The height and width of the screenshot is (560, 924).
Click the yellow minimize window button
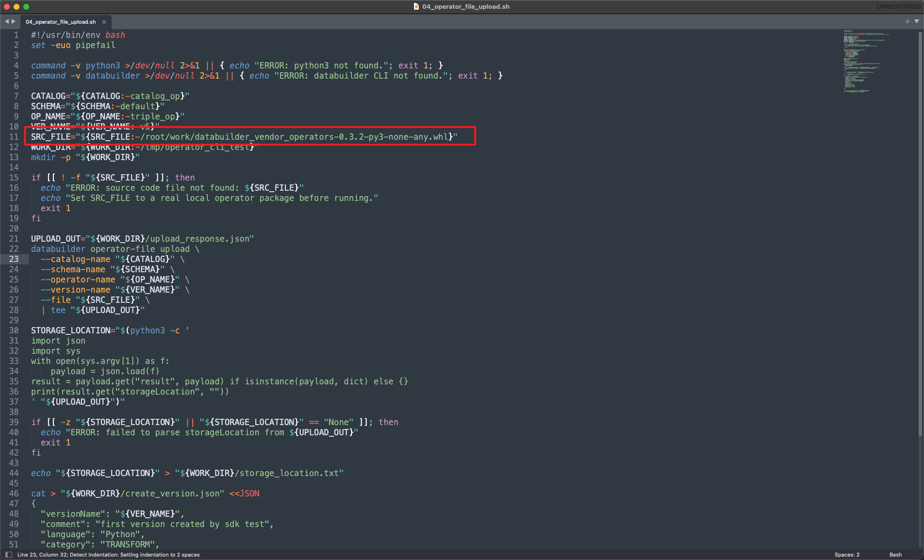point(16,7)
